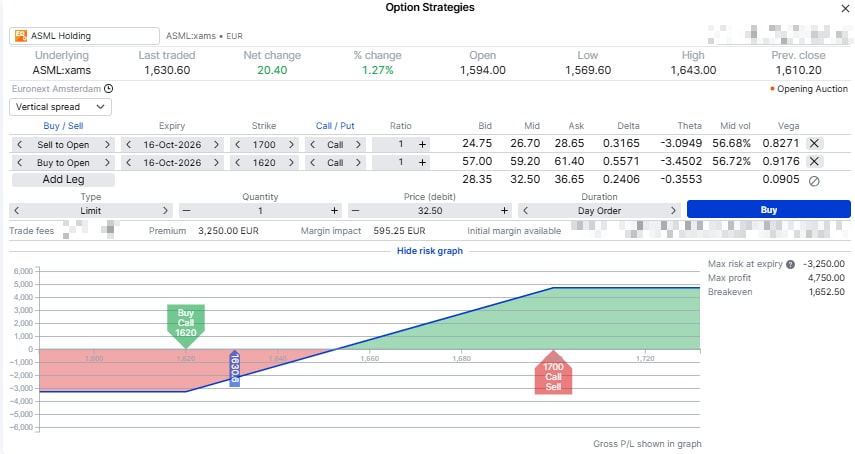Click the Buy Call 1620 graph marker
The height and width of the screenshot is (454, 855).
point(186,326)
